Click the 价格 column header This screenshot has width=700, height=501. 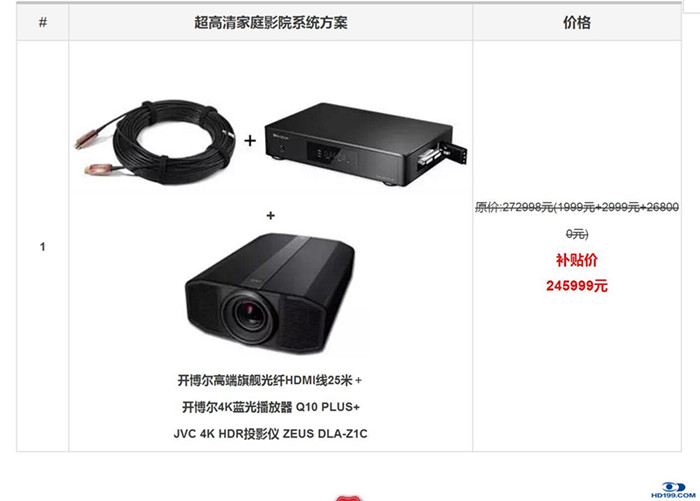point(577,22)
